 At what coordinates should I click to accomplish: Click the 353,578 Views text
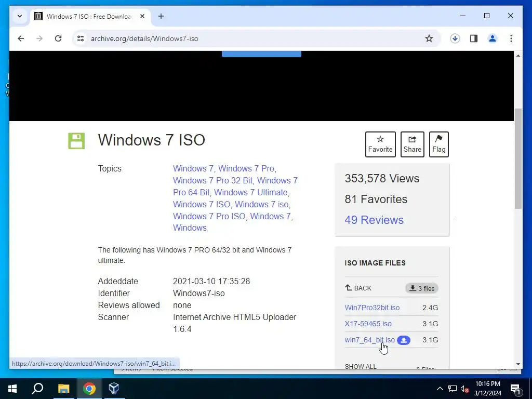coord(382,179)
